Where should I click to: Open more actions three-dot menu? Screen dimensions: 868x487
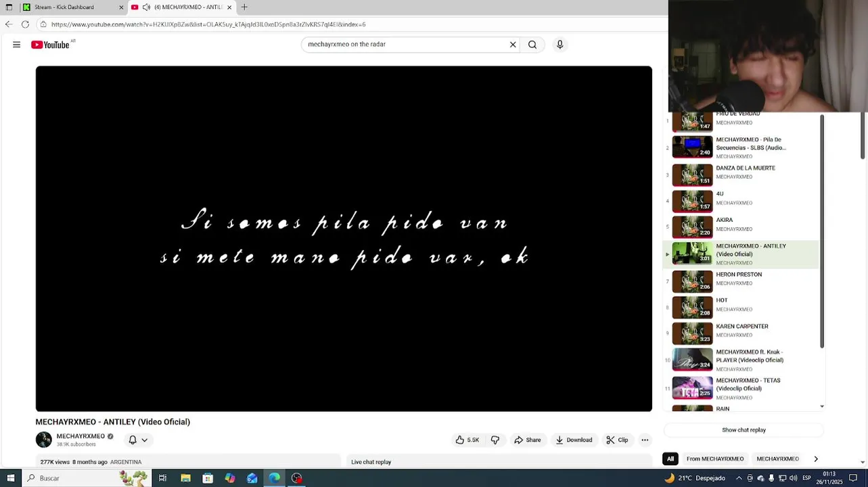(645, 440)
